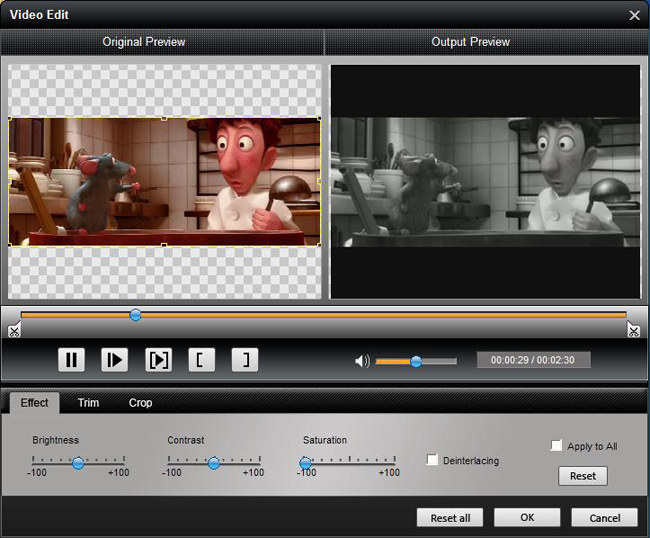The image size is (650, 538).
Task: Click the Output Preview header
Action: coord(471,42)
